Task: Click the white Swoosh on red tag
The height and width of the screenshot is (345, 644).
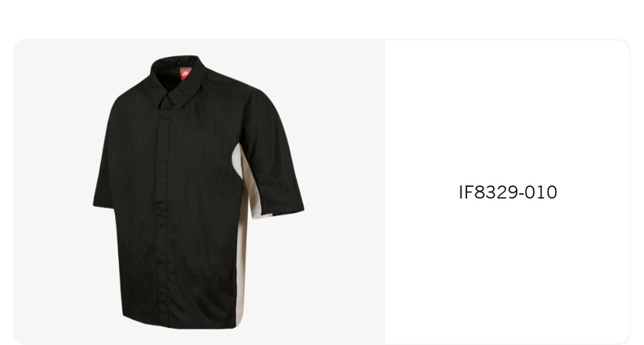Action: [x=186, y=74]
